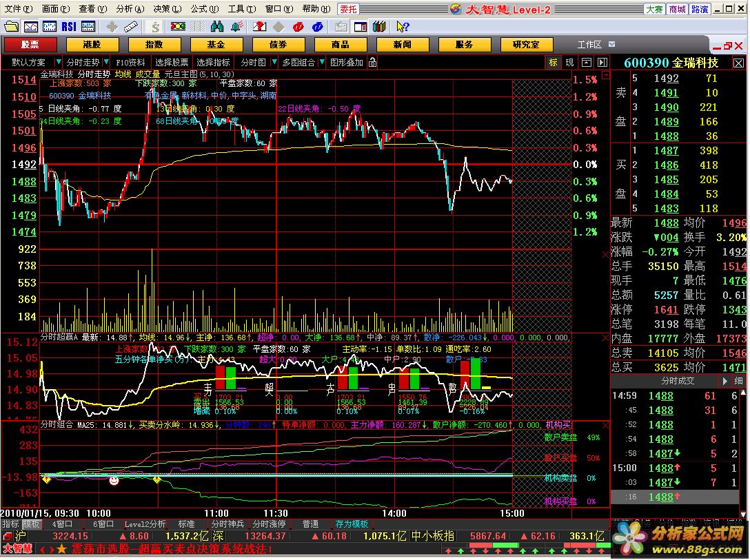Toggle the 标 display mode button
This screenshot has height=560, width=750.
coord(554,62)
